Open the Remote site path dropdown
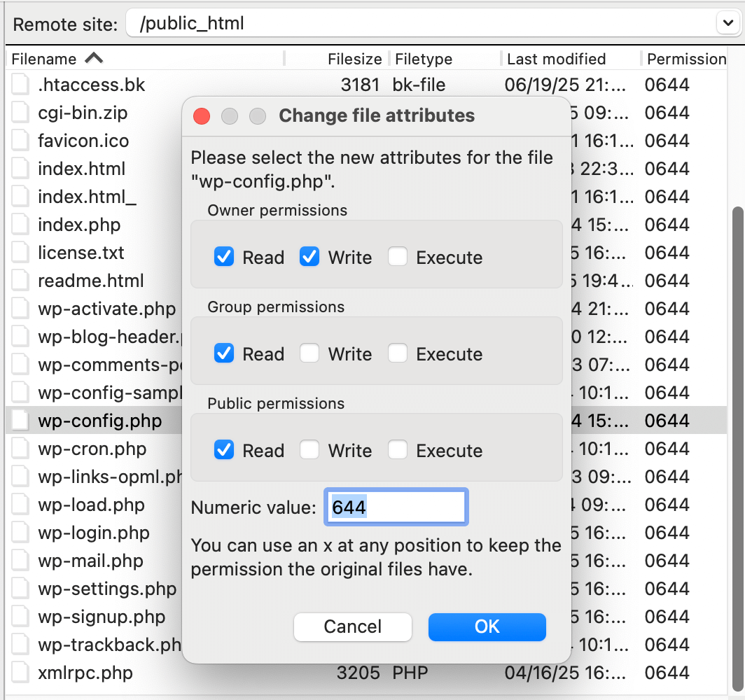Screen dimensions: 745x700 click(728, 22)
